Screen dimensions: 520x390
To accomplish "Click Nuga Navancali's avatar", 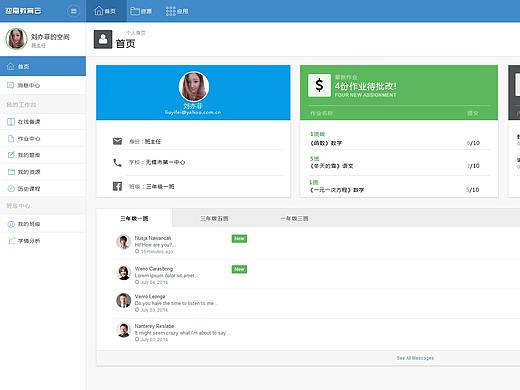I will tap(123, 242).
